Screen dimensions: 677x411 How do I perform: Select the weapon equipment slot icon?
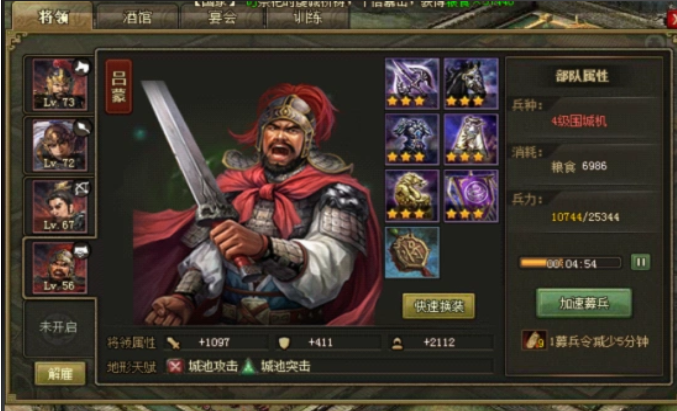(412, 83)
